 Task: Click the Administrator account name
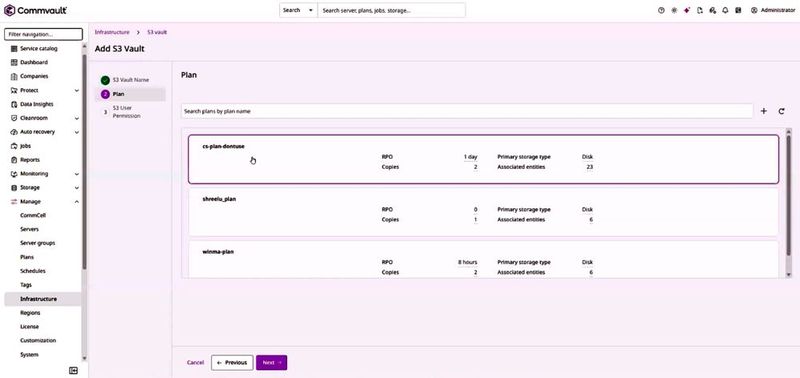click(778, 10)
